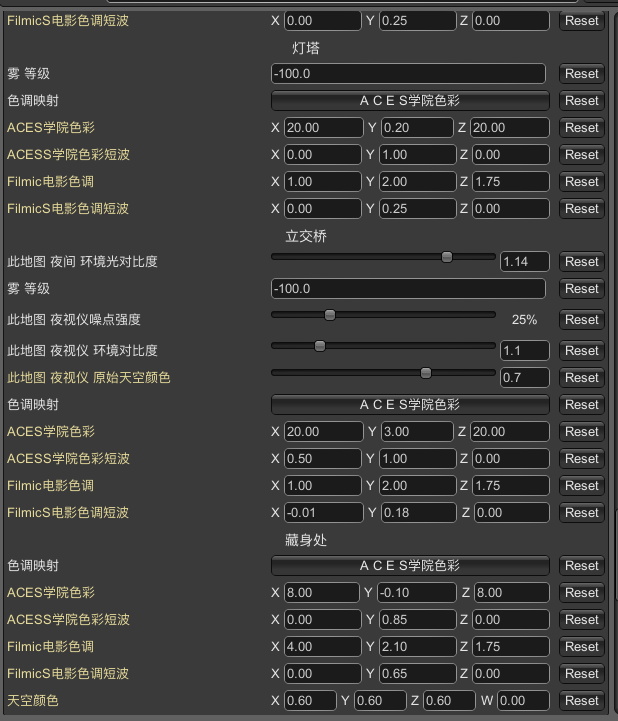
Task: Reset 色调映射 in 藏身处 section
Action: click(582, 566)
